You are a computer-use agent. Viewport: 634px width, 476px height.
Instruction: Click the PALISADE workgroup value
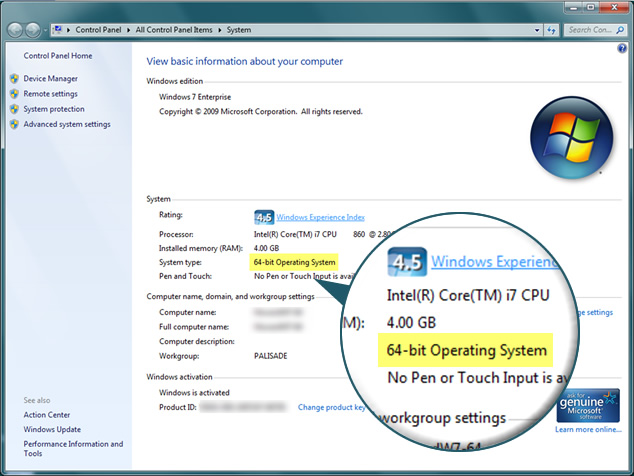click(x=271, y=356)
